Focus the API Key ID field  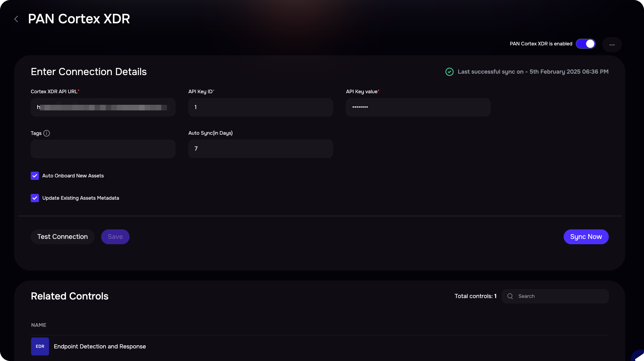pos(260,107)
